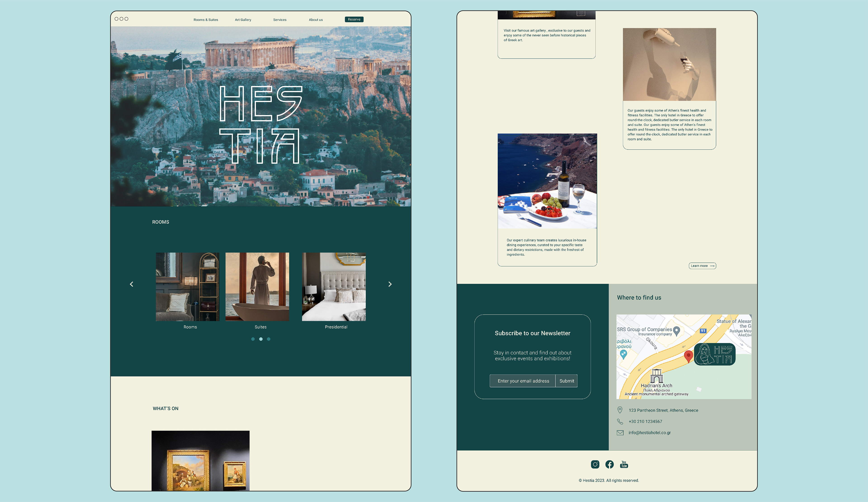
Task: Click SRS Group of Companies map marker
Action: point(677,331)
